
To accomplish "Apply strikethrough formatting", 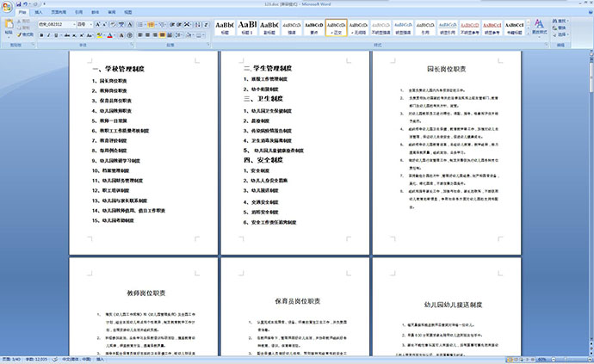I will pyautogui.click(x=67, y=35).
